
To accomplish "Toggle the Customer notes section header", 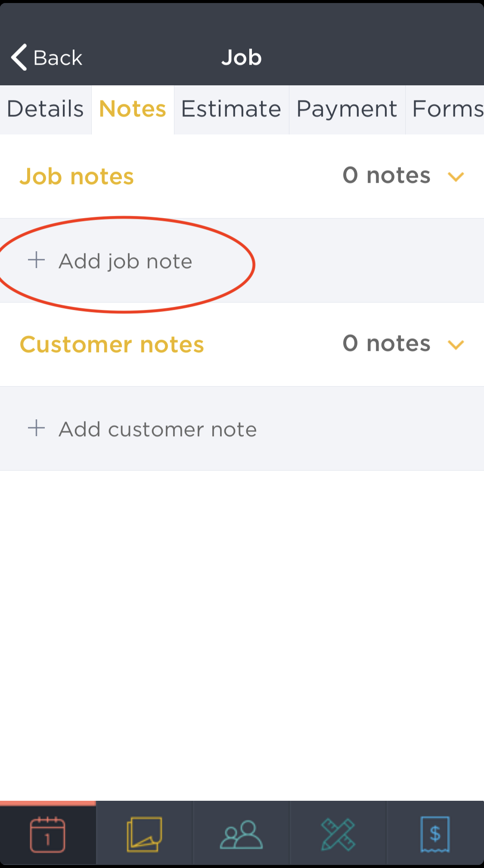I will [x=242, y=344].
